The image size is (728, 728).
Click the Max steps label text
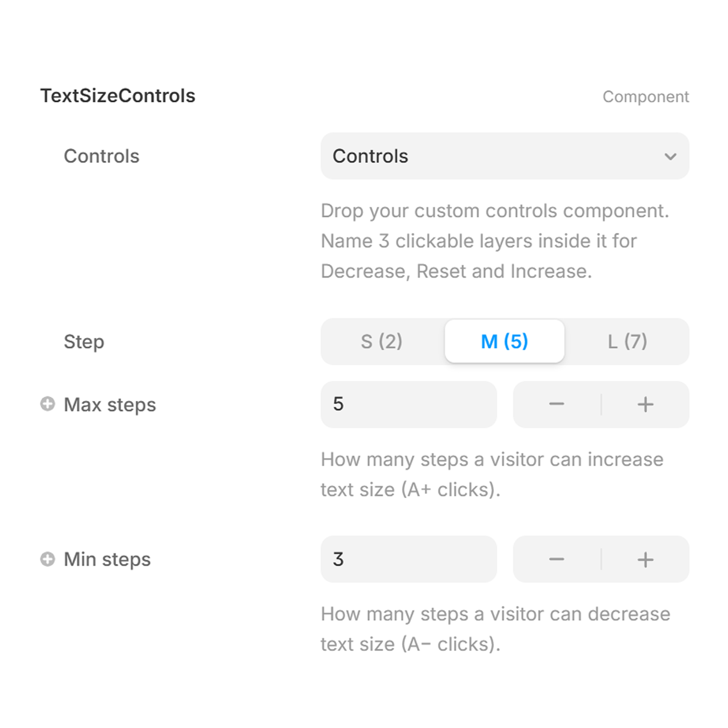click(109, 404)
